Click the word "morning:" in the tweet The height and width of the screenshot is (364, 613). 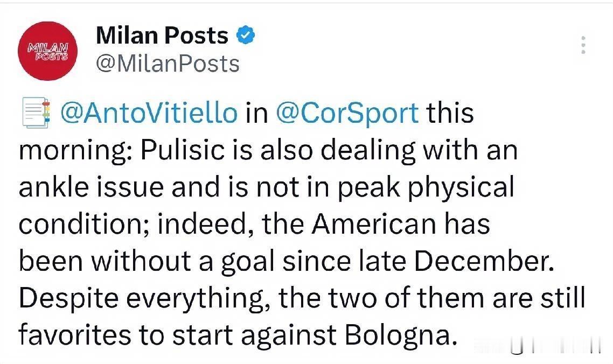pyautogui.click(x=75, y=150)
